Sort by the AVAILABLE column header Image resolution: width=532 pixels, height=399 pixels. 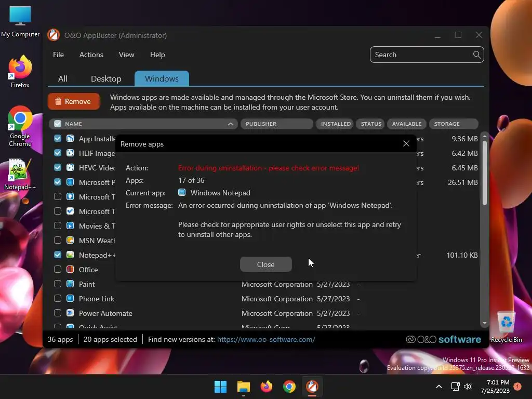click(x=406, y=124)
